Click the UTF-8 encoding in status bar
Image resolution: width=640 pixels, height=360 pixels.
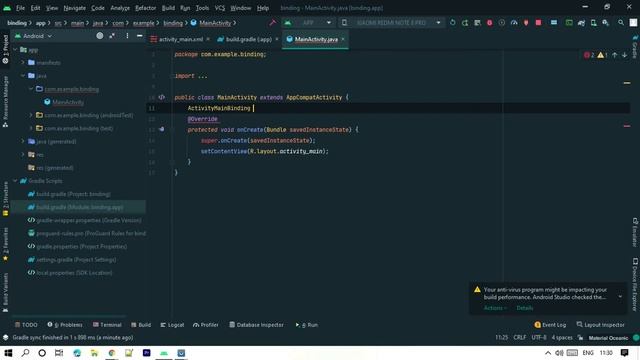click(x=539, y=338)
